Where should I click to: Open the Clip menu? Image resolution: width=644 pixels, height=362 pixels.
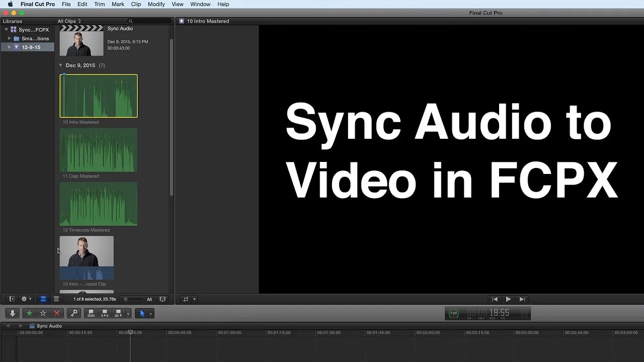click(136, 4)
